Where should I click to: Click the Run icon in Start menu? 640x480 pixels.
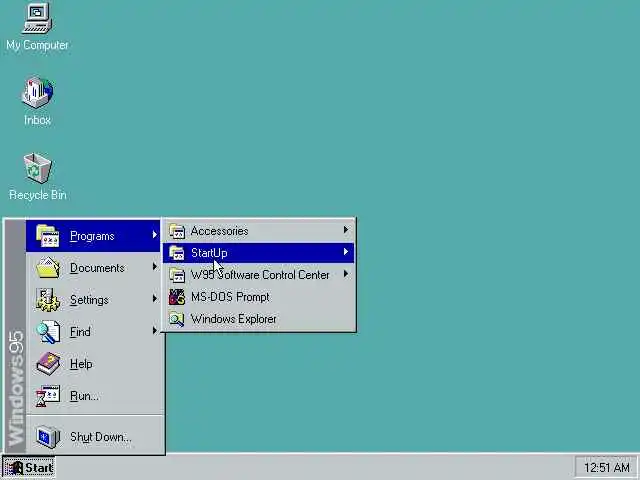(x=48, y=396)
